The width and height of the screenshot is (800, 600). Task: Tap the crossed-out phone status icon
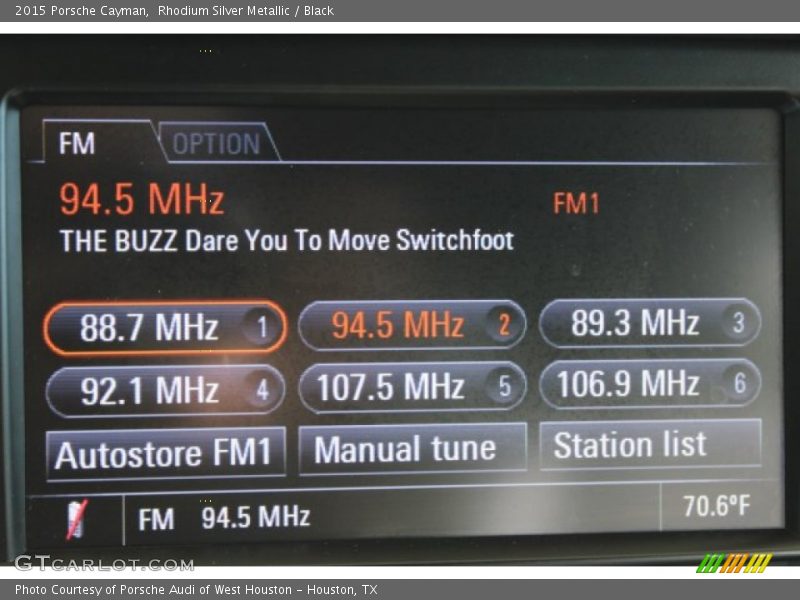pyautogui.click(x=77, y=519)
